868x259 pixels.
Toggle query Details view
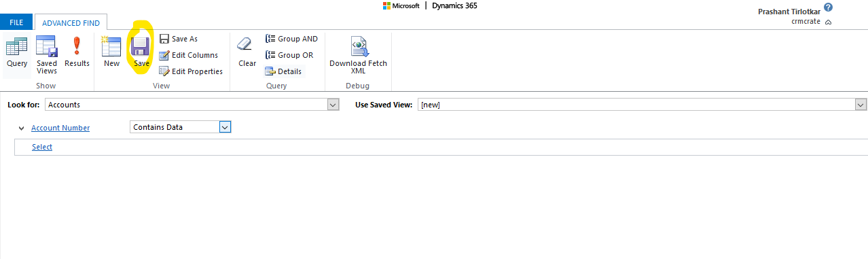(x=283, y=71)
